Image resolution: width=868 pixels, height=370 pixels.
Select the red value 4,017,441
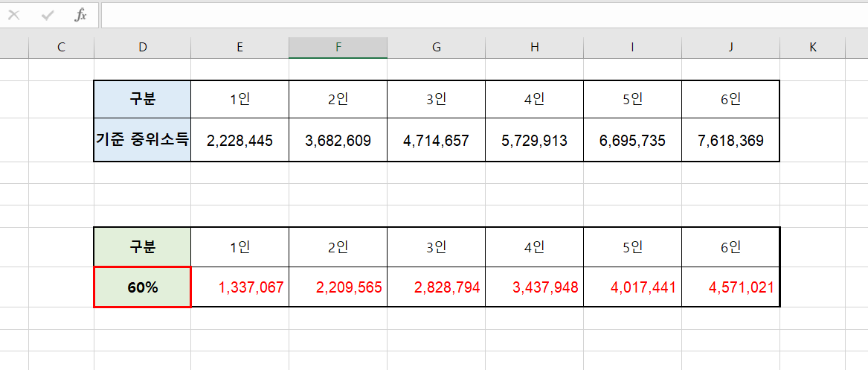(x=632, y=287)
